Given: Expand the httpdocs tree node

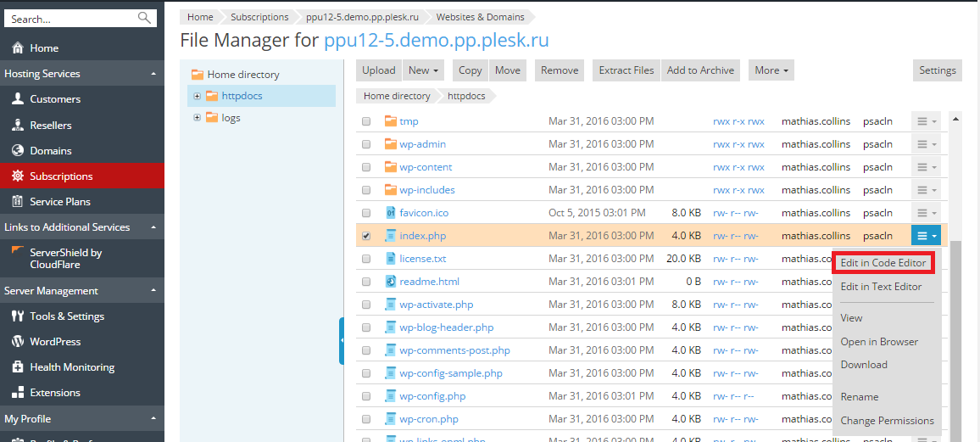Looking at the screenshot, I should click(198, 96).
